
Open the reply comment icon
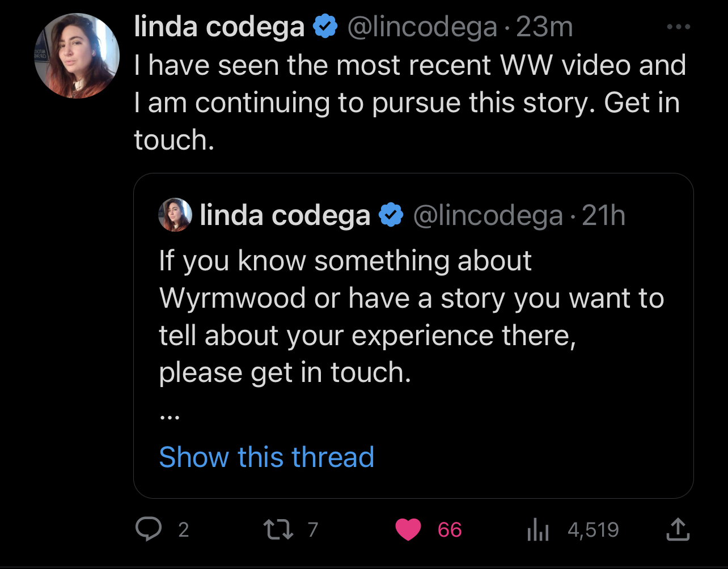pyautogui.click(x=149, y=529)
